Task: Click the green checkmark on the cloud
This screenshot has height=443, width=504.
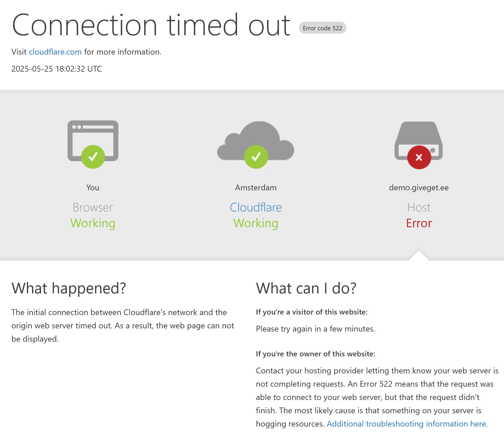Action: [x=256, y=157]
